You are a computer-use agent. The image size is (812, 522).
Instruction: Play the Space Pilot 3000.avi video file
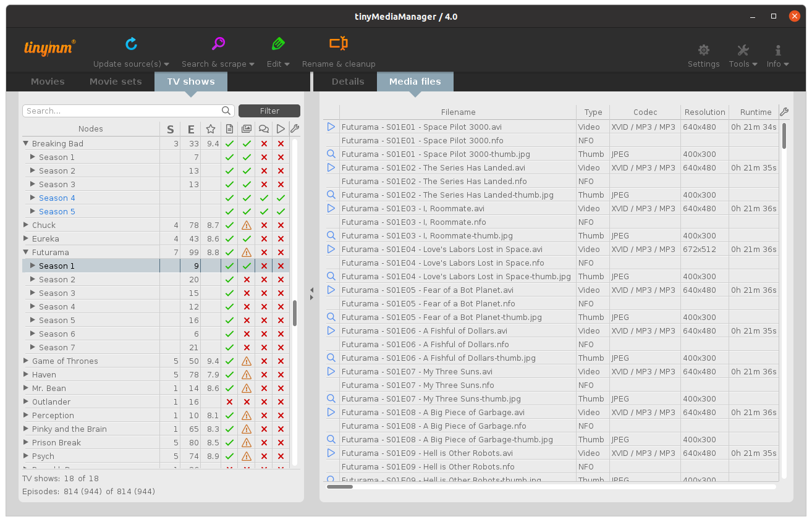click(331, 127)
